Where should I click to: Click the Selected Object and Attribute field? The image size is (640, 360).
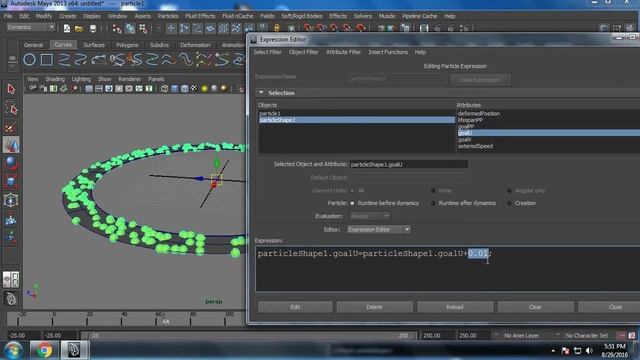[409, 164]
